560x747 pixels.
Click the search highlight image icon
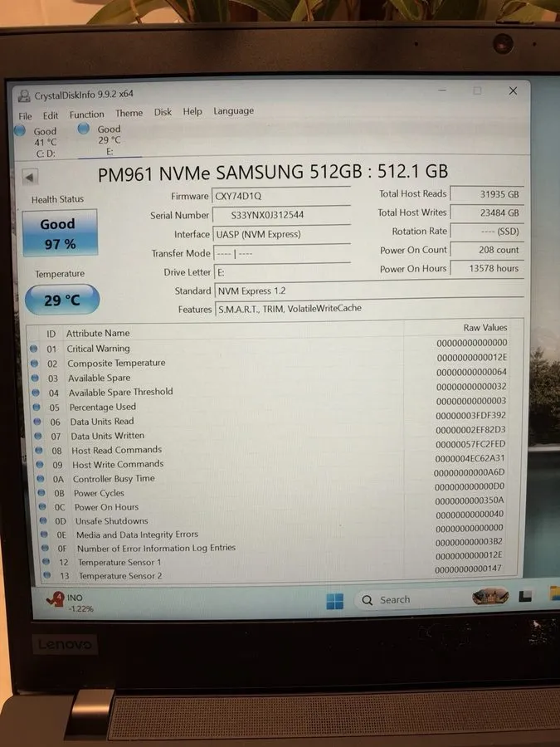[x=490, y=596]
